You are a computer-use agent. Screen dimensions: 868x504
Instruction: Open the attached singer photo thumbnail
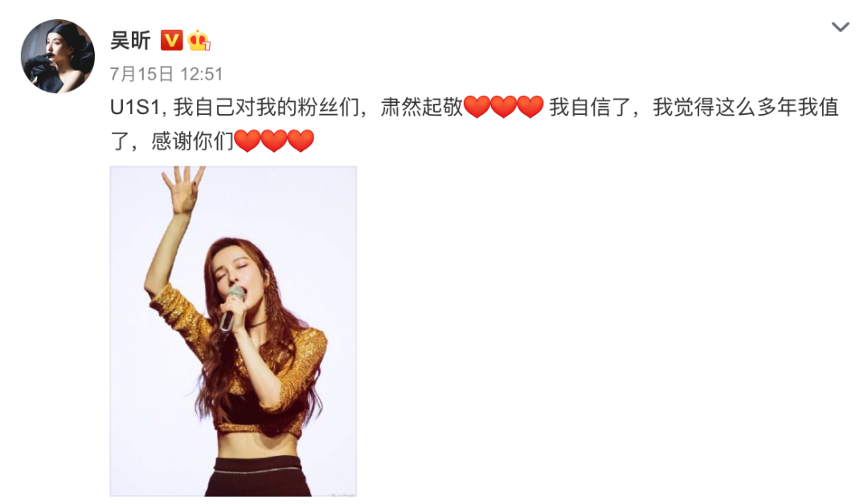pos(233,330)
